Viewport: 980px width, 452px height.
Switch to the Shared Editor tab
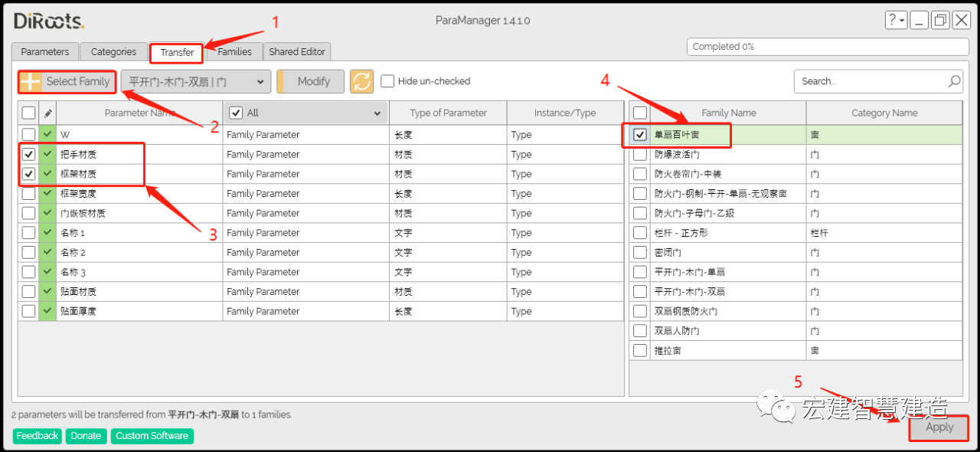click(297, 52)
